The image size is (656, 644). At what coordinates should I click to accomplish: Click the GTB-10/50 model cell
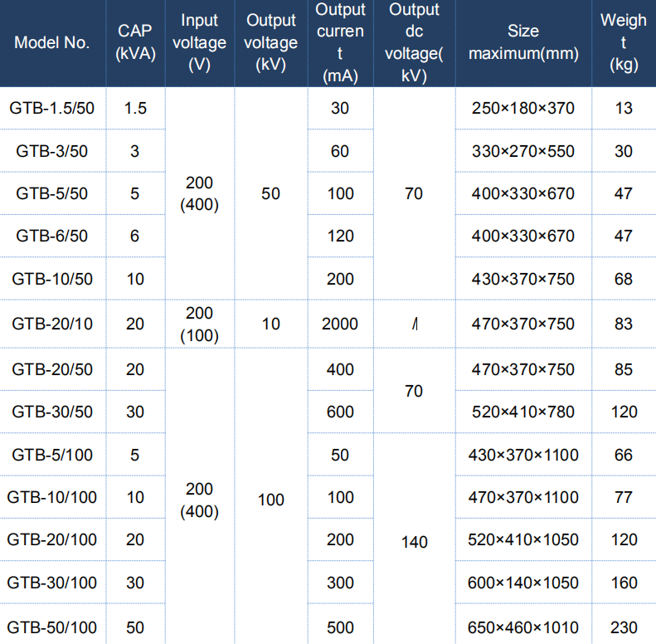52,279
